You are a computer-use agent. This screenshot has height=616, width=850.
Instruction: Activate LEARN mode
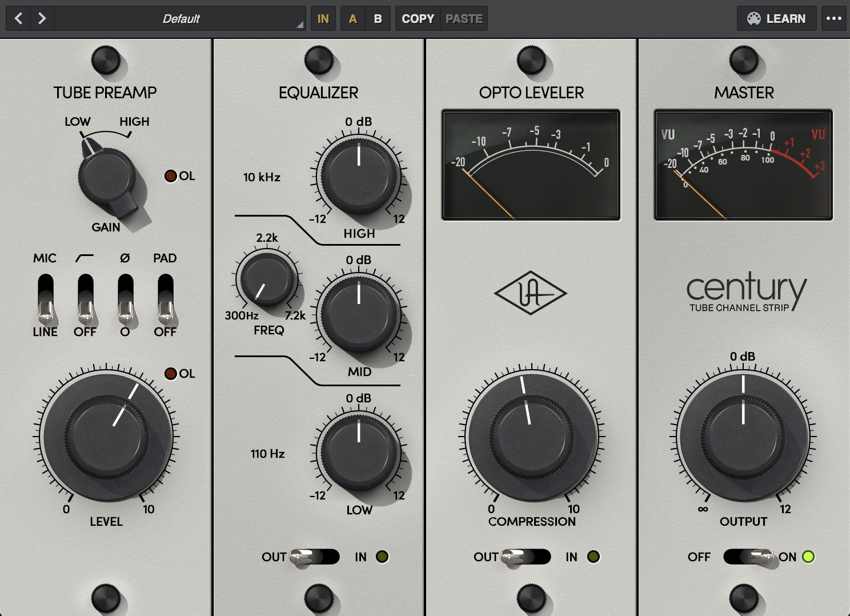tap(786, 18)
